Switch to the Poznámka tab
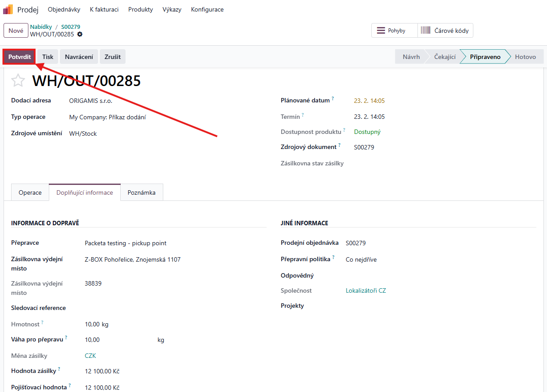 click(x=142, y=192)
